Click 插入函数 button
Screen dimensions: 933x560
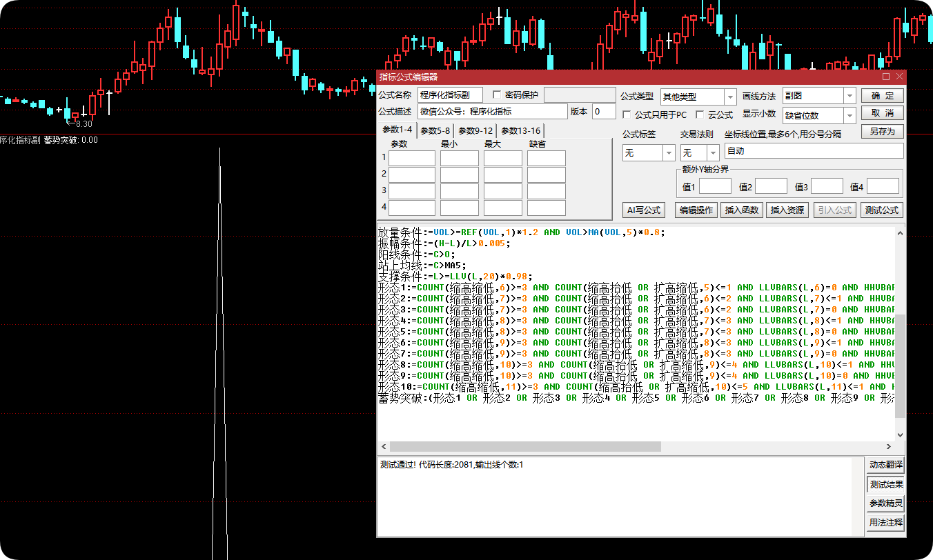pos(742,210)
